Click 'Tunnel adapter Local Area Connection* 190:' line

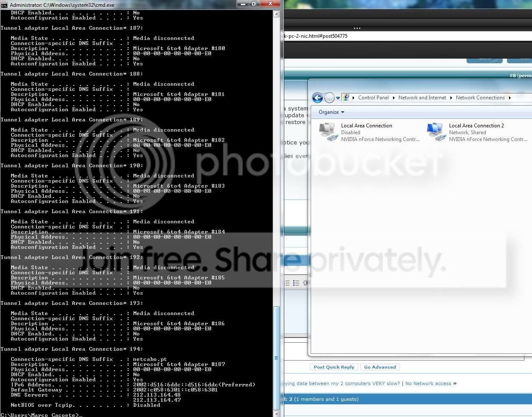72,166
